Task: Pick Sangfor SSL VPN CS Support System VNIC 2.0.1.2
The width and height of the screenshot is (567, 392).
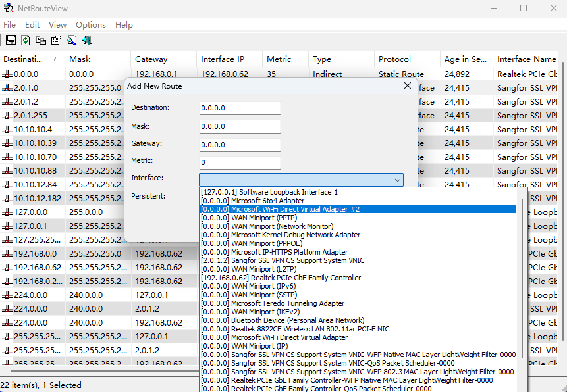Action: tap(282, 260)
